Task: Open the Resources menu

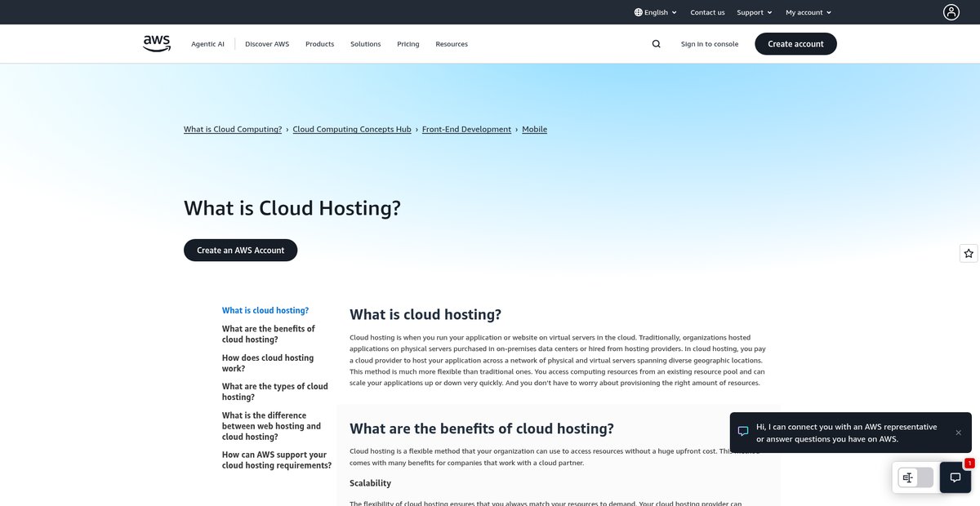Action: point(452,44)
